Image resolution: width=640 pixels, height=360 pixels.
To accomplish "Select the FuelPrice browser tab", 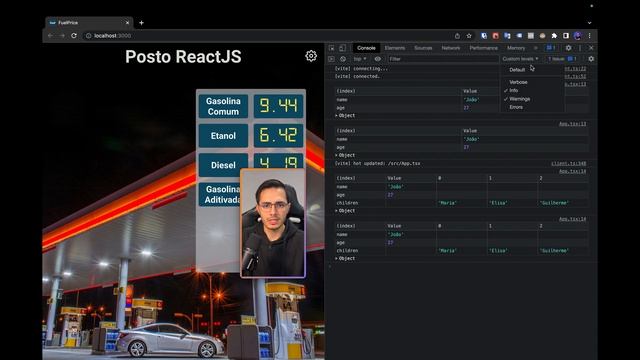I will (88, 23).
